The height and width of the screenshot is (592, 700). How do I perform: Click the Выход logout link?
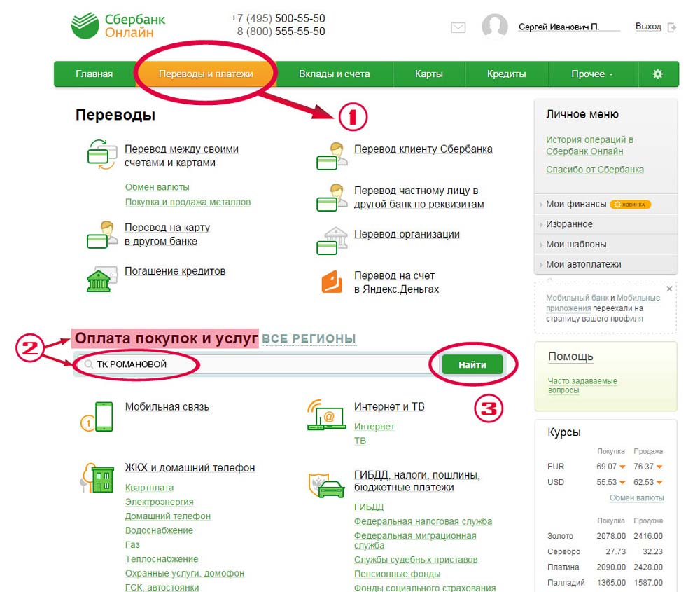(x=648, y=27)
